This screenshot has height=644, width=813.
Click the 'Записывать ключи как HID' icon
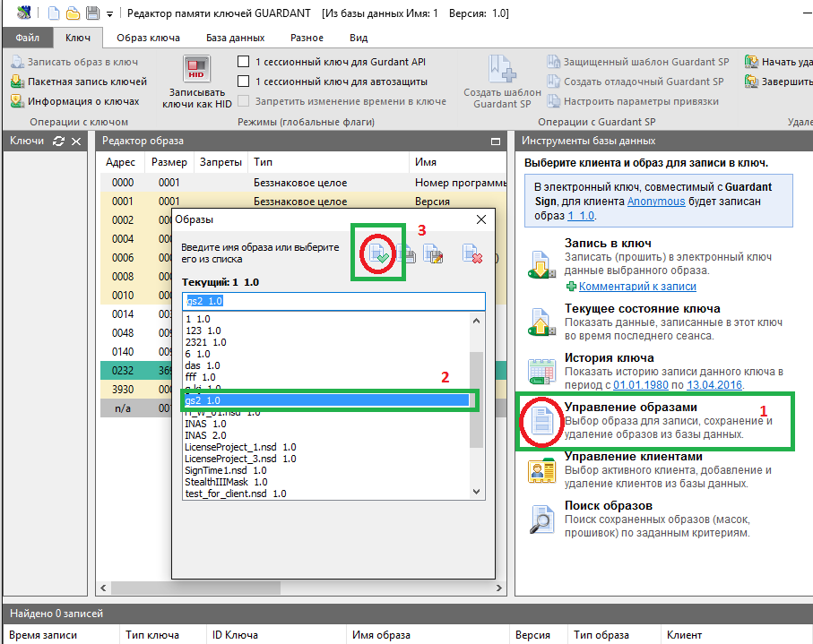tap(196, 70)
